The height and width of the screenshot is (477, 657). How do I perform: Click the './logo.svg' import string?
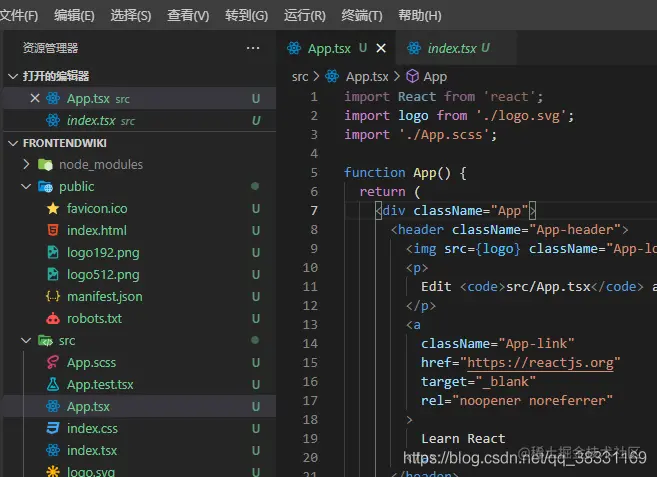(521, 116)
